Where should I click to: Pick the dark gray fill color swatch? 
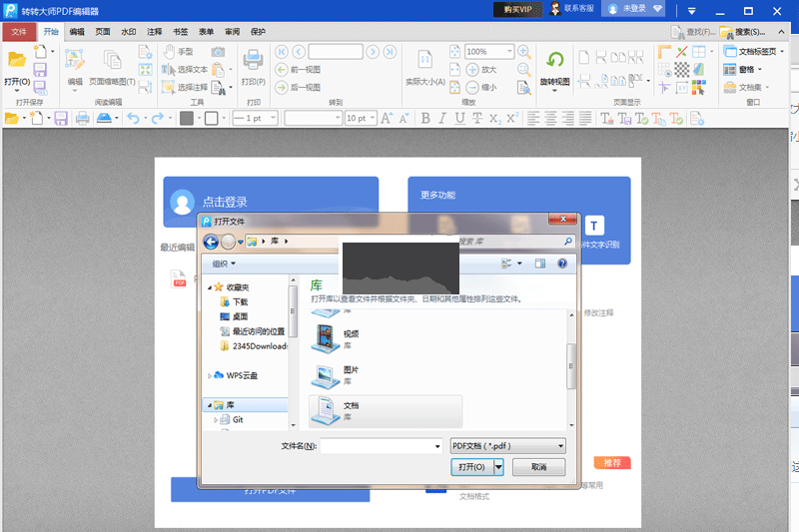pyautogui.click(x=187, y=119)
